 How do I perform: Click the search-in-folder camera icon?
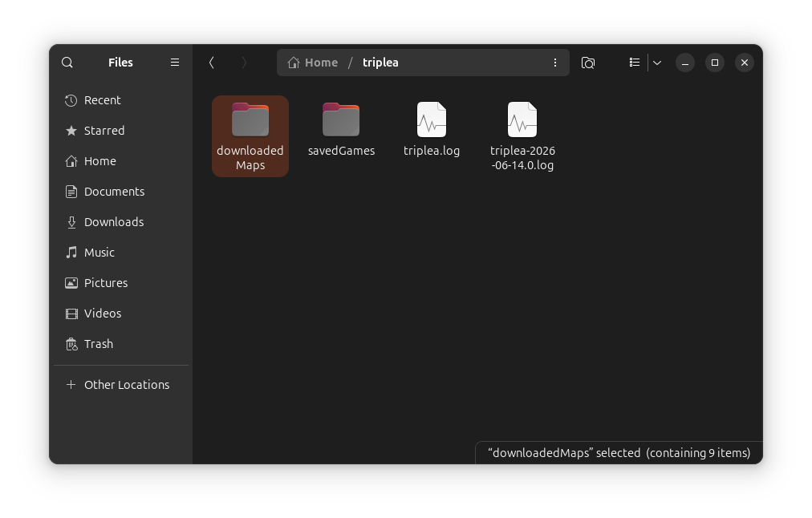(588, 63)
